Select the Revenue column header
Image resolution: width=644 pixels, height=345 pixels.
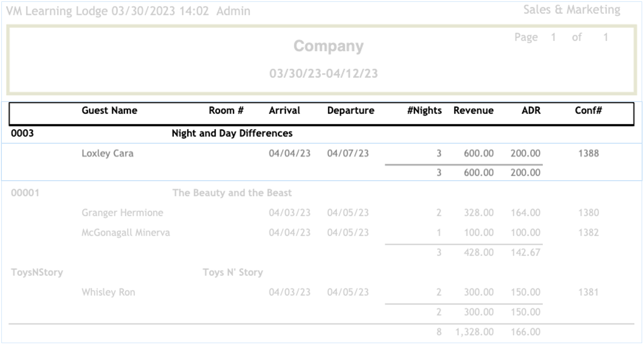(473, 110)
